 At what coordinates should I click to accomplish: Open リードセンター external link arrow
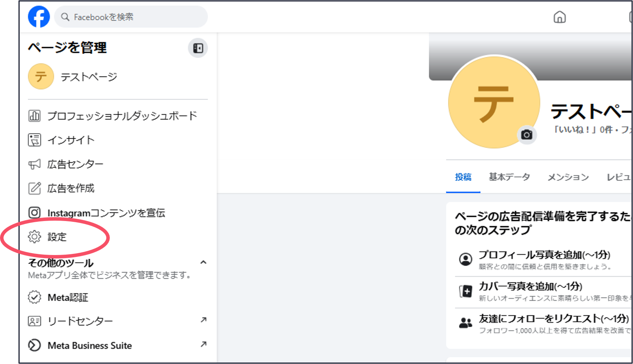(x=203, y=320)
